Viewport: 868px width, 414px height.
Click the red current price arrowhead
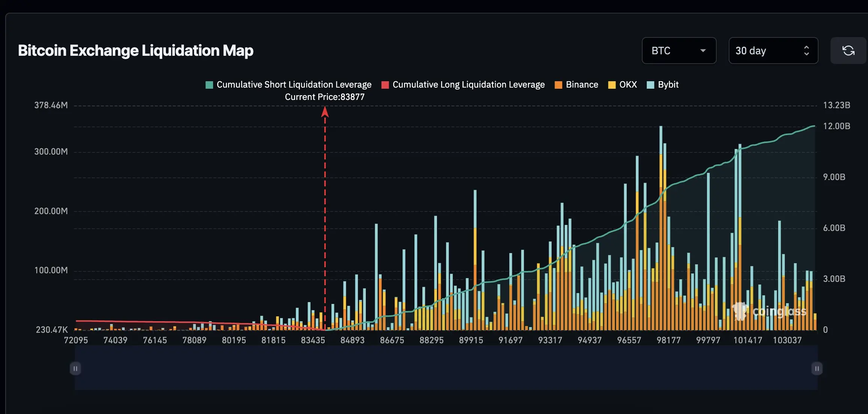coord(325,112)
